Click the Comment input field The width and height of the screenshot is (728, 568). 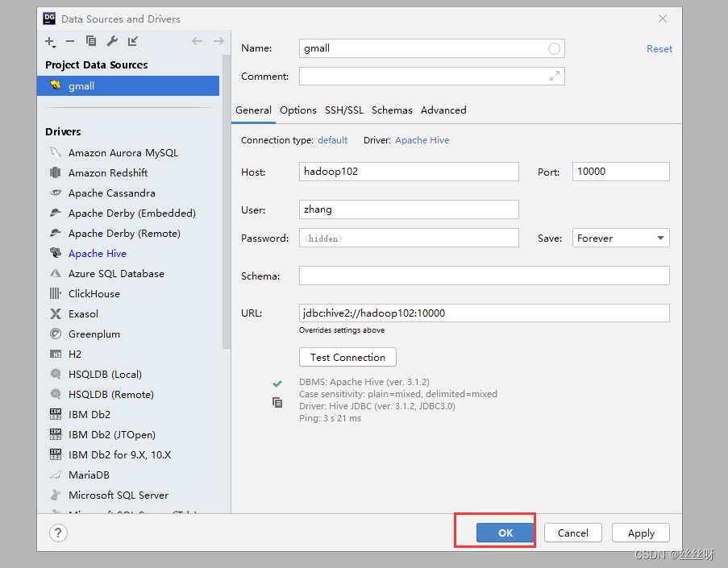pos(432,76)
